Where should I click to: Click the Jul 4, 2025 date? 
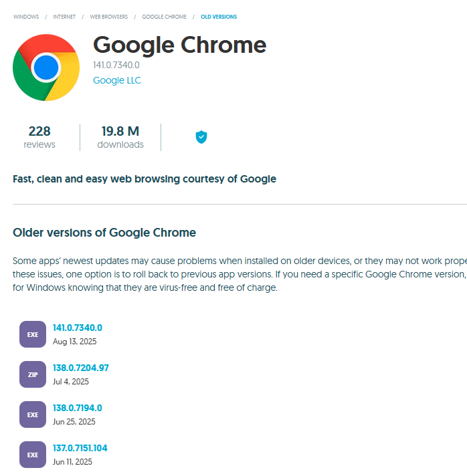point(71,382)
